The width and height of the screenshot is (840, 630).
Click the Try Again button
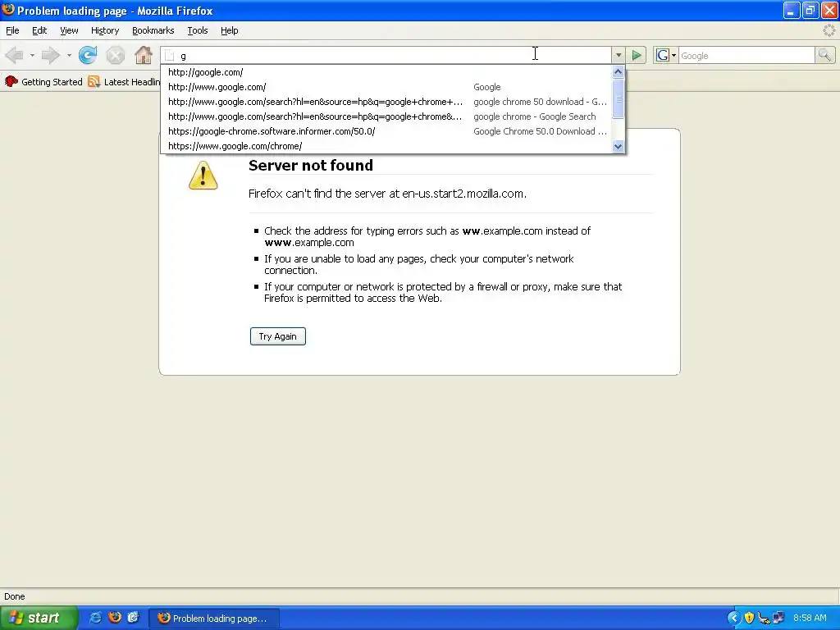277,336
